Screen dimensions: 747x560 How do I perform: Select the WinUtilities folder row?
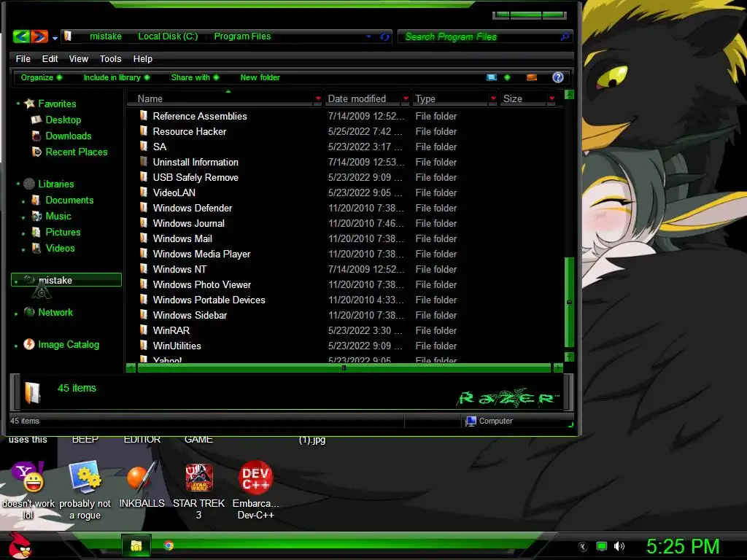click(x=345, y=346)
